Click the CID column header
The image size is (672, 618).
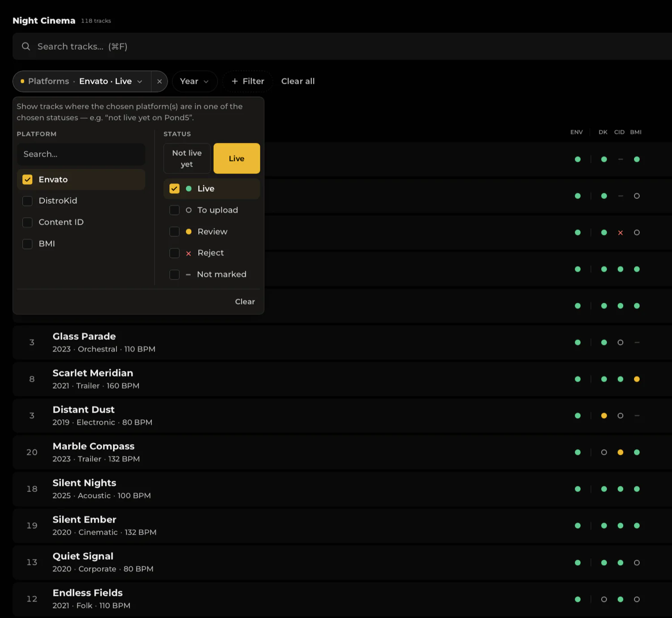coord(619,132)
